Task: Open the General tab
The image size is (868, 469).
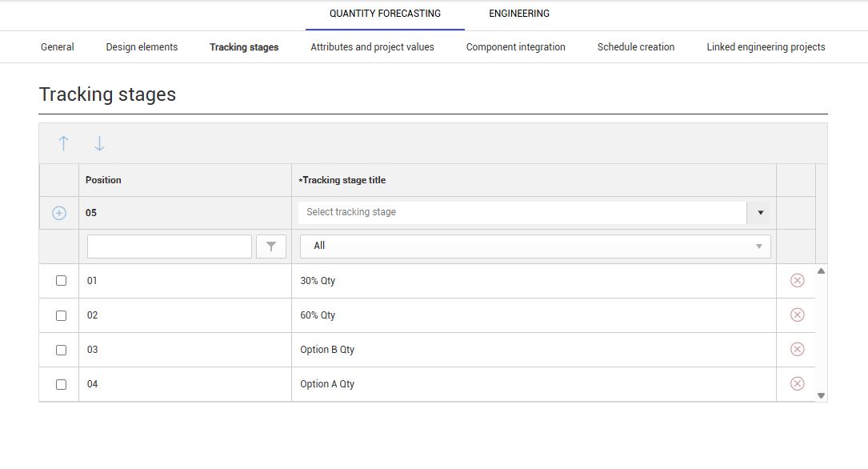Action: (x=58, y=47)
